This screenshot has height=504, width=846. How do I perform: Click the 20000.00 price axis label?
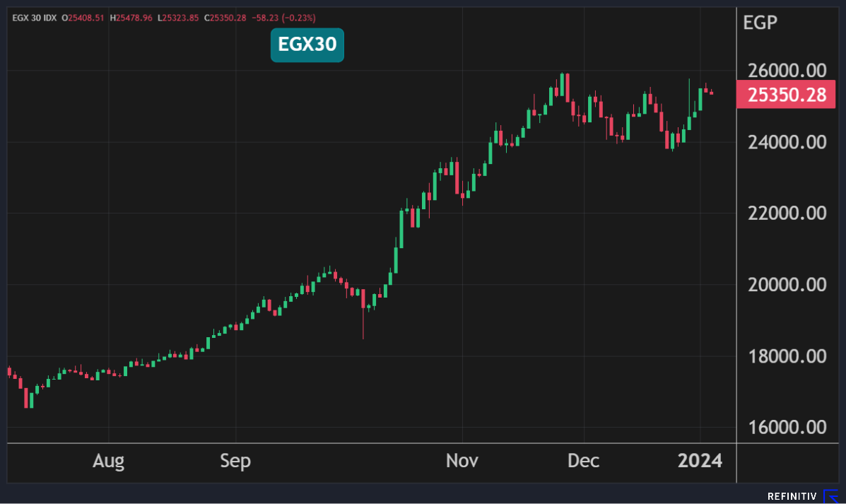[x=785, y=285]
